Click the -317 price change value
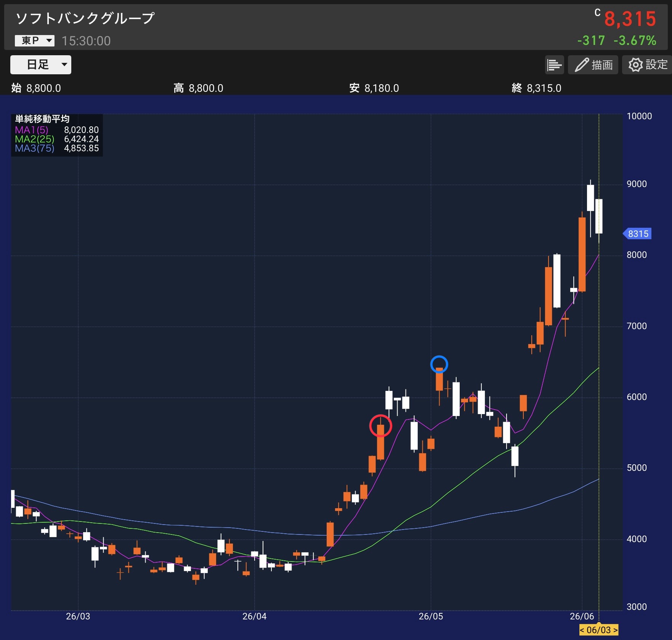Viewport: 672px width, 640px height. point(591,40)
